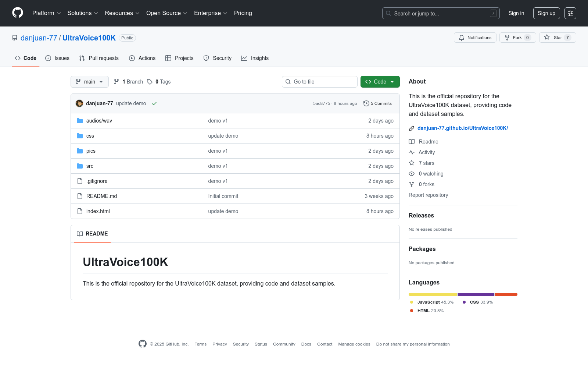588x368 pixels.
Task: Open the index.html file
Action: coord(98,211)
